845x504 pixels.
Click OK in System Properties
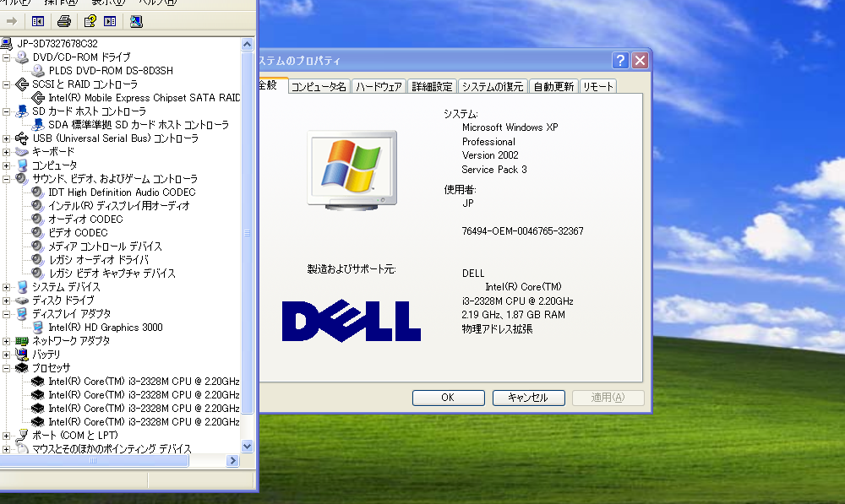click(x=449, y=398)
